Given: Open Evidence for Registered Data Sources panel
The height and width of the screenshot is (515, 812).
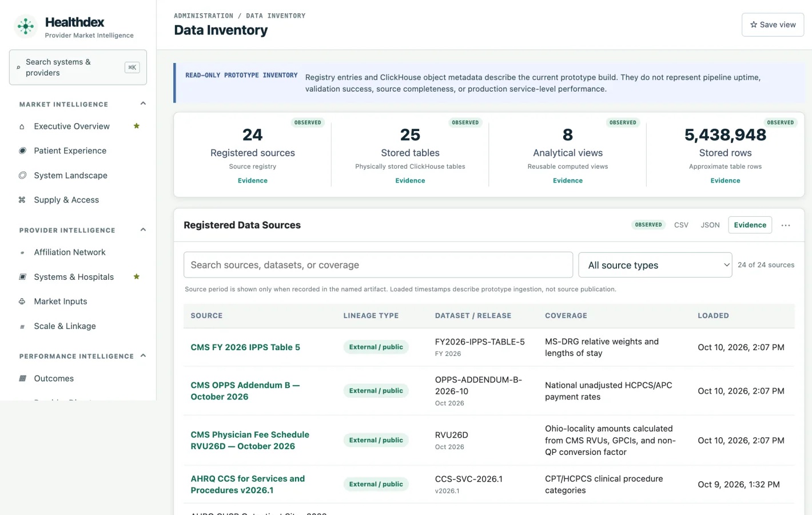Looking at the screenshot, I should (x=750, y=225).
